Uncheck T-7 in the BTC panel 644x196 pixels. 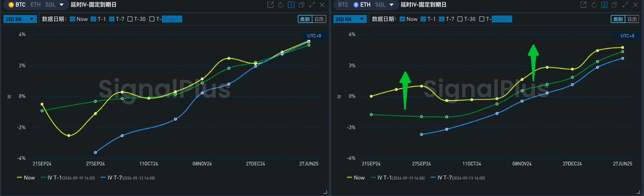point(112,19)
